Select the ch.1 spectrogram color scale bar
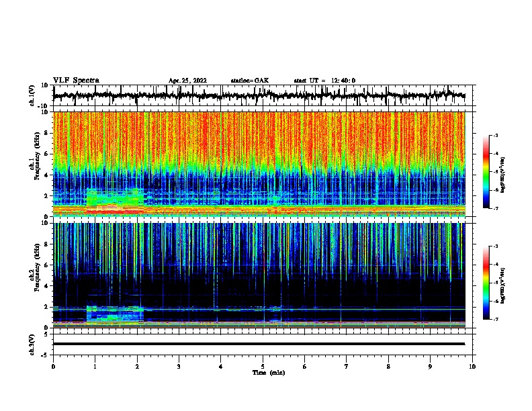This screenshot has width=532, height=411. (486, 172)
